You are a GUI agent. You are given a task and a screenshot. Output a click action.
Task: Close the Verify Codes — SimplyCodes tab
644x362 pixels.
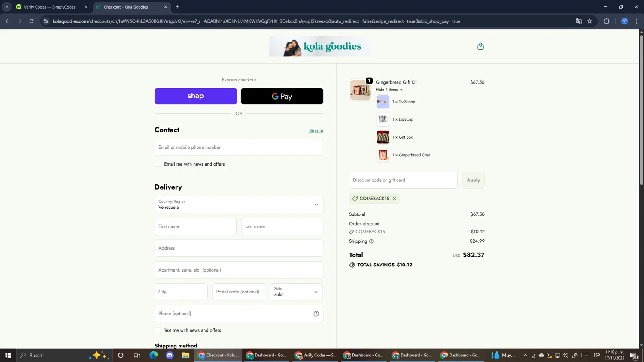(x=85, y=7)
